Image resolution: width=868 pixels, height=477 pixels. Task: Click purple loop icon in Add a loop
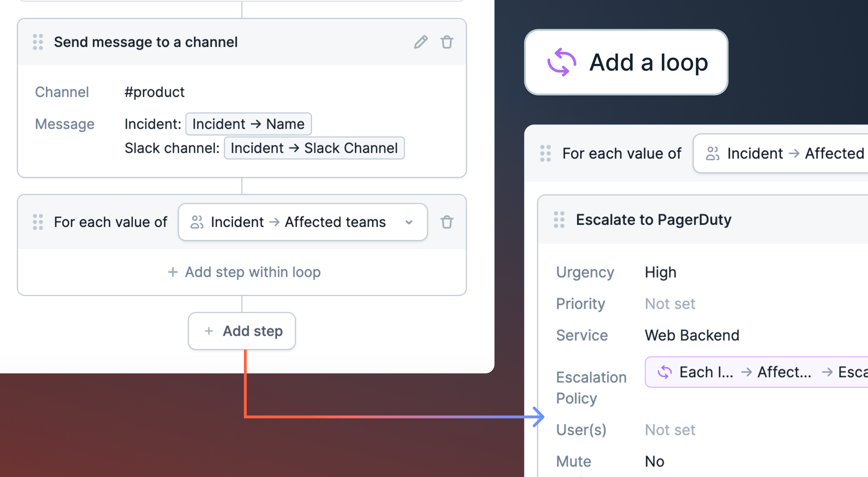pos(562,63)
